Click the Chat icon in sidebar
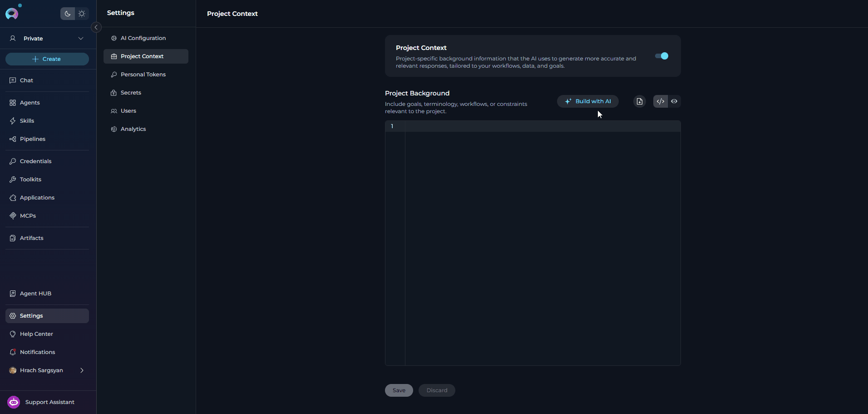This screenshot has height=414, width=868. 13,80
